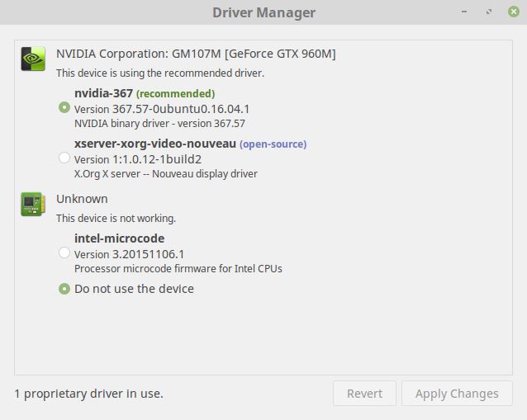
Task: Click the NVIDIA graphics card icon
Action: point(33,59)
